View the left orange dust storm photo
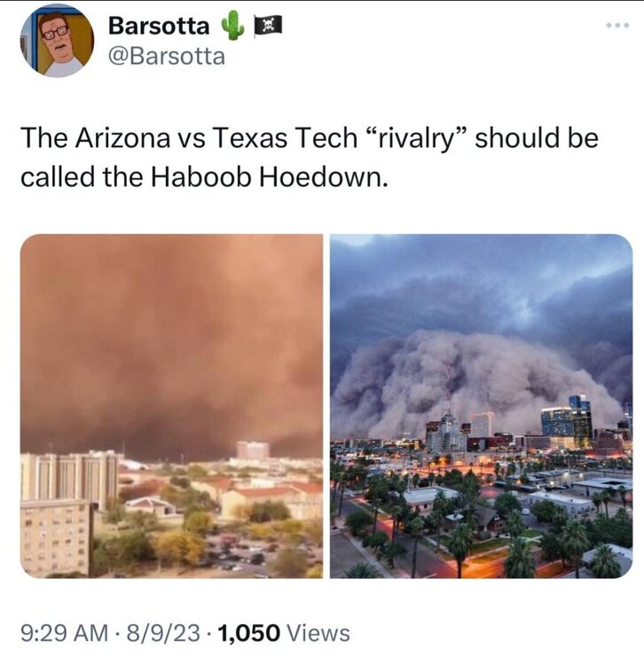 tap(171, 406)
